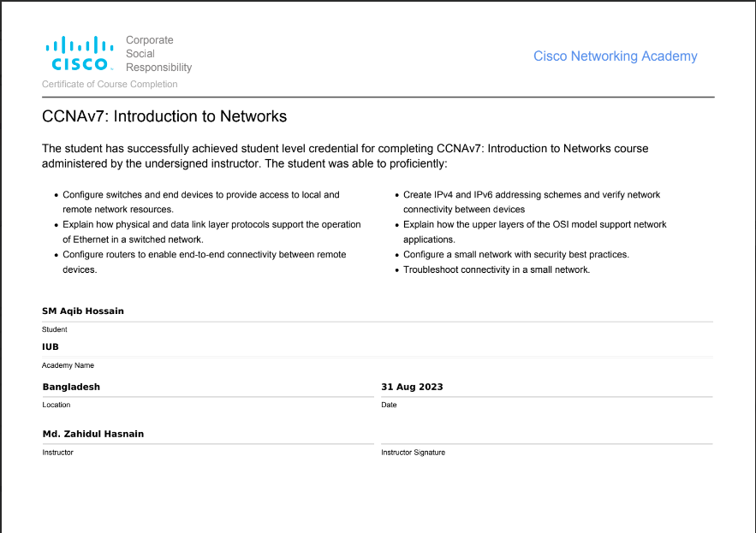The height and width of the screenshot is (533, 756).
Task: Click the bullet about configuring routers
Action: click(204, 262)
